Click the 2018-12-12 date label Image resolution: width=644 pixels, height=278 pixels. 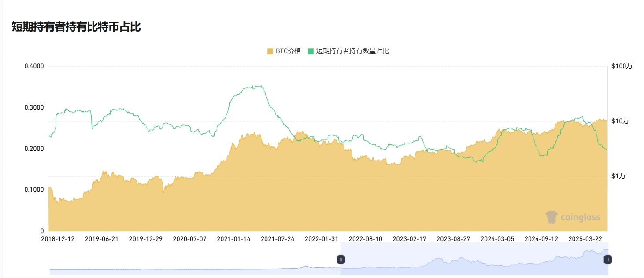point(58,239)
